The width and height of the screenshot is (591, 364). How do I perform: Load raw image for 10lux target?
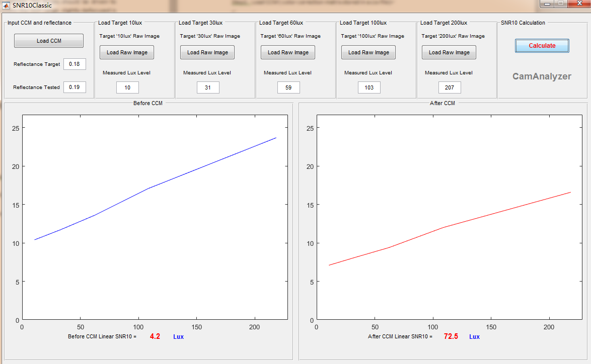point(127,52)
